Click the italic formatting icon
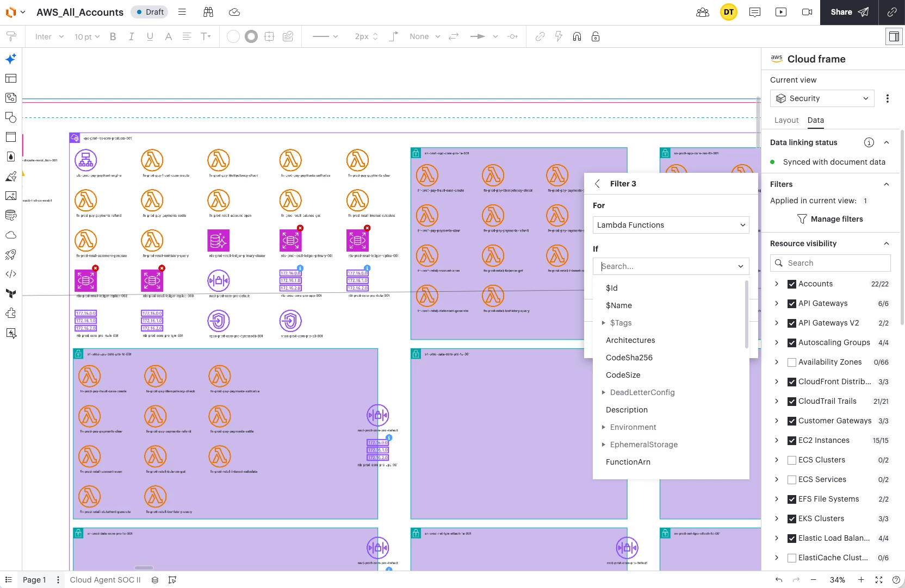The width and height of the screenshot is (905, 588). (x=131, y=36)
